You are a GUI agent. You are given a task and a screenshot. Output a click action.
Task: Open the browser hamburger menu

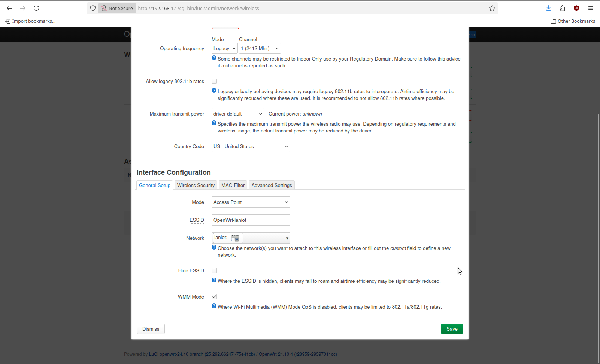591,8
